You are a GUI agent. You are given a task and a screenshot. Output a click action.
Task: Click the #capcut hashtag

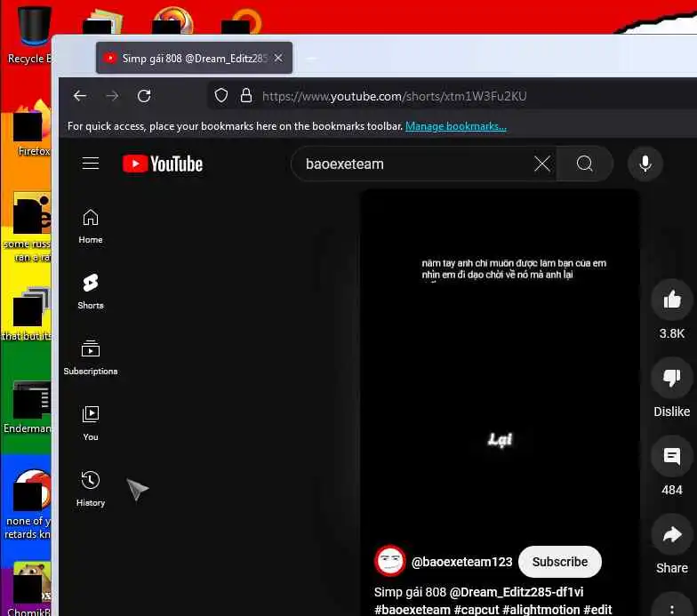[x=477, y=610]
